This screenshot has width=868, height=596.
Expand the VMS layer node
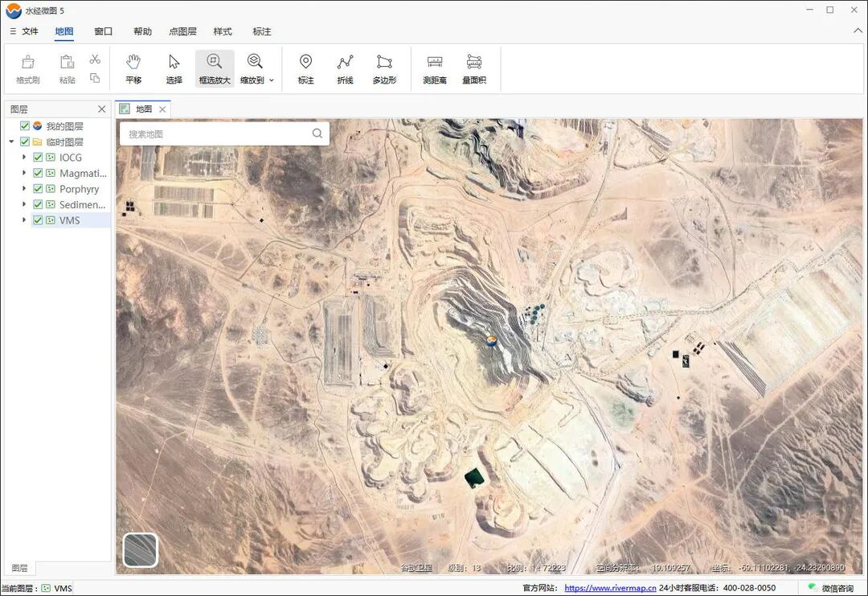tap(24, 220)
